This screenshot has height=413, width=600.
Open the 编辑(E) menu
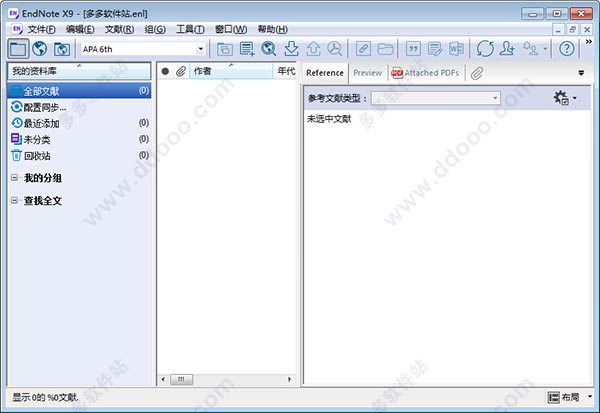click(x=80, y=29)
